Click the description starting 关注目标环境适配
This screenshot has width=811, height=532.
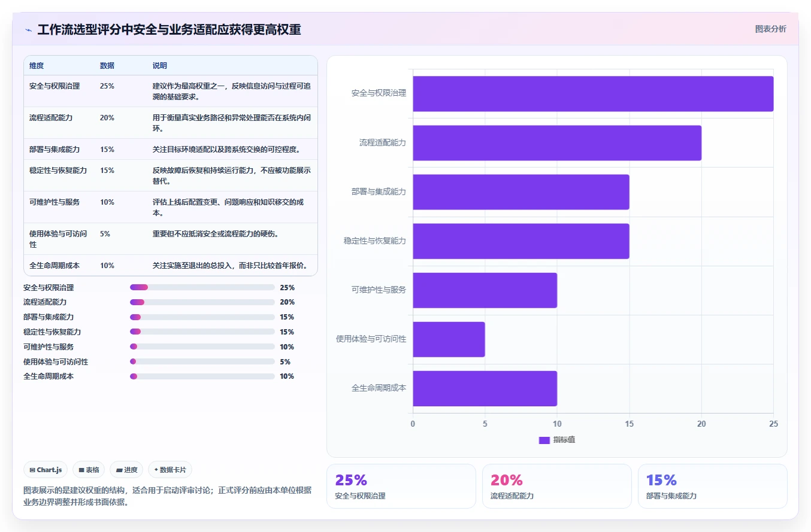[x=226, y=149]
